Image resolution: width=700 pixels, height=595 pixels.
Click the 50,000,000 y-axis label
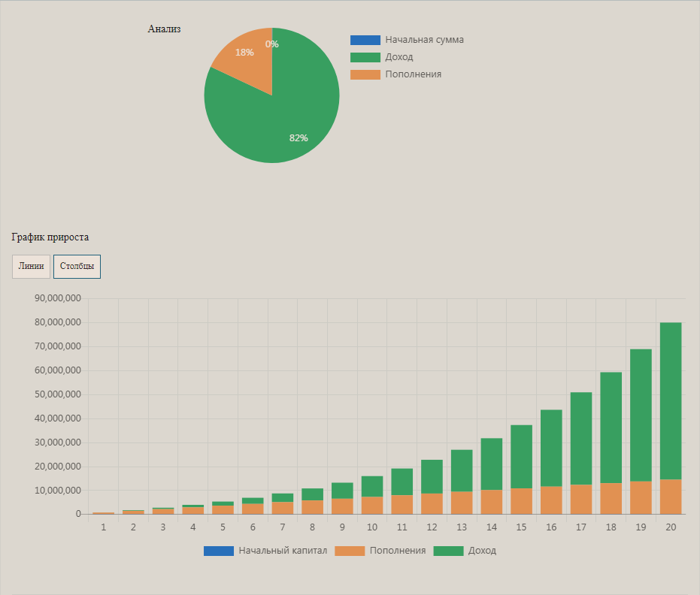58,394
